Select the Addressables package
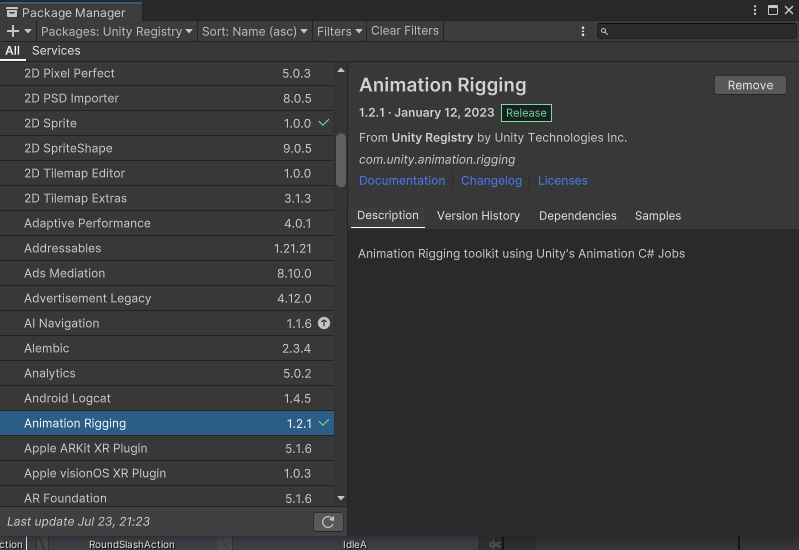 pos(167,248)
